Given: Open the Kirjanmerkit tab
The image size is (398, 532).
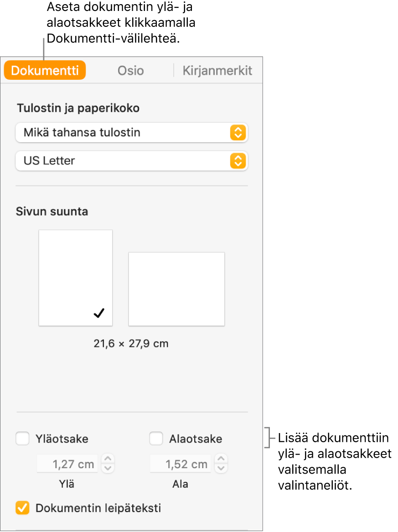Looking at the screenshot, I should [x=217, y=71].
